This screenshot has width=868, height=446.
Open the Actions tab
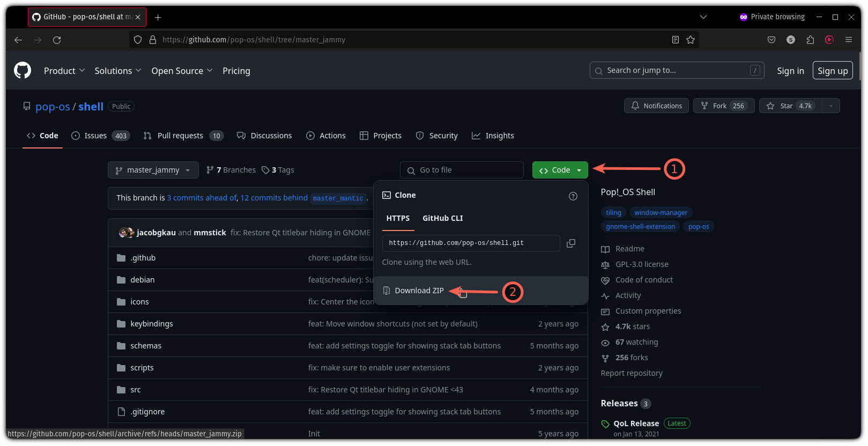coord(326,136)
